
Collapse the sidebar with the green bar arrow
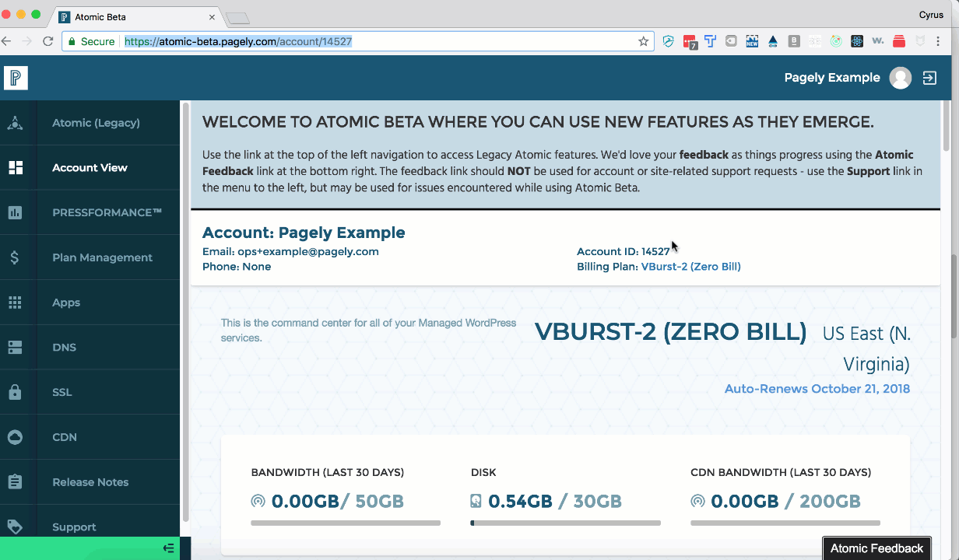(x=168, y=548)
